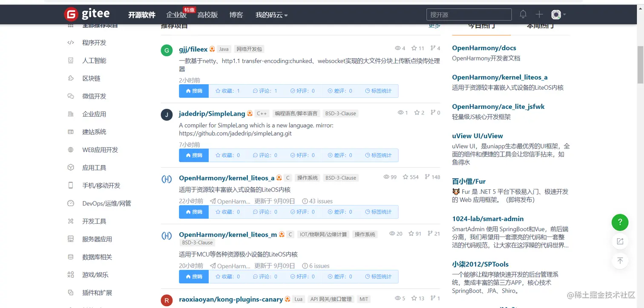Open the 开源软件 menu item
Viewport: 644px width, 308px height.
(142, 15)
